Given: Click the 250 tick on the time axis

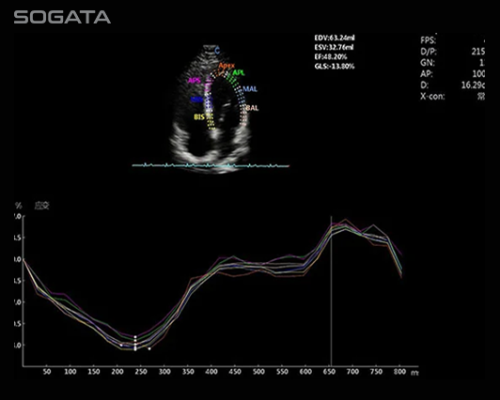Looking at the screenshot, I should [141, 372].
